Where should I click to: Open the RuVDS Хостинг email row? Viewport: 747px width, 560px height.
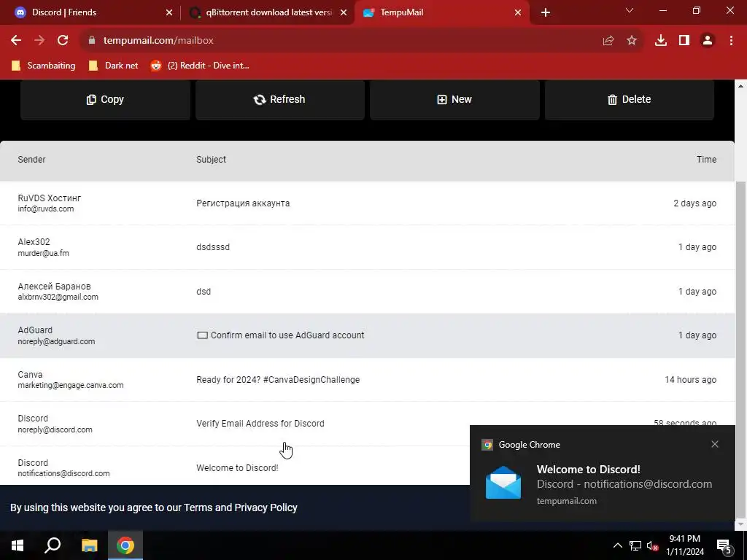tap(368, 203)
